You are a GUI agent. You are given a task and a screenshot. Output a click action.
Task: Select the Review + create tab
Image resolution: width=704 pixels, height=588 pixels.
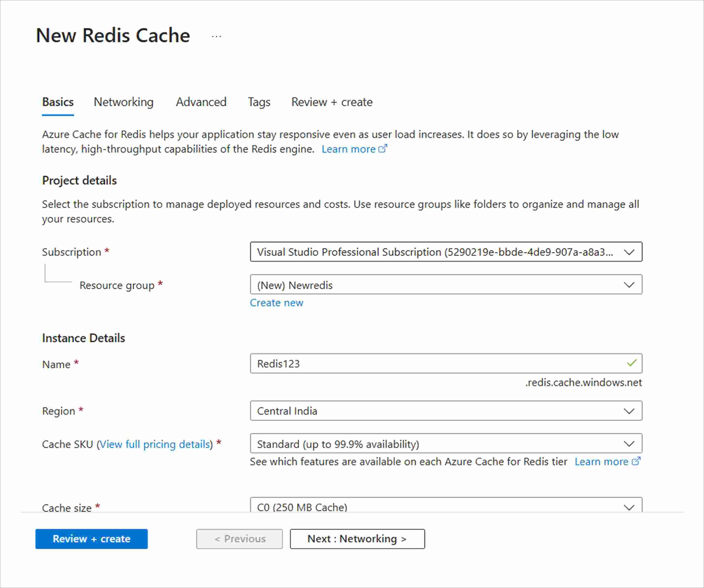332,102
